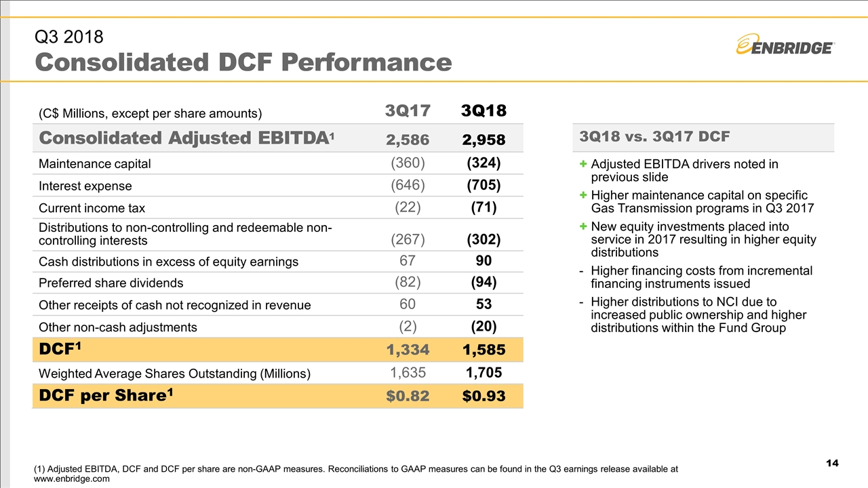Click the highlighted DCF per Share row label
868x488 pixels.
[106, 395]
